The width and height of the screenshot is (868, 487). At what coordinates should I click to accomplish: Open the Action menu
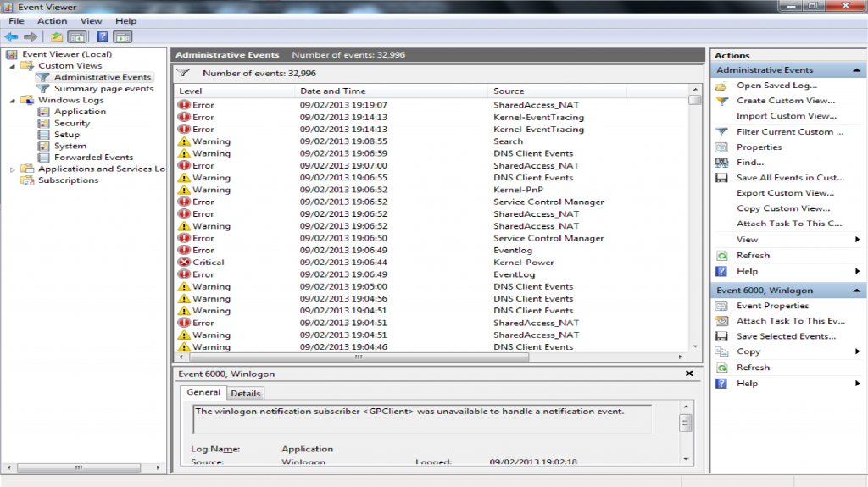[x=52, y=21]
